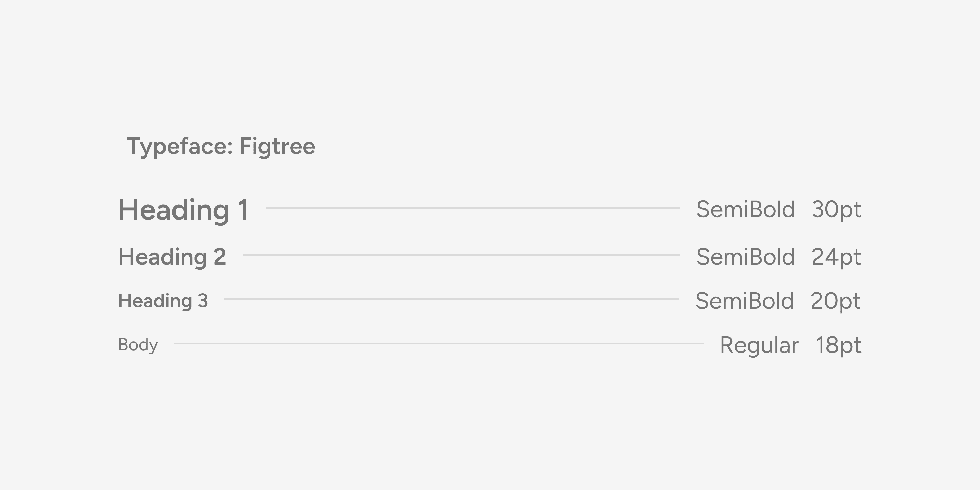This screenshot has height=490, width=980.
Task: Click the 20pt size label
Action: [836, 302]
